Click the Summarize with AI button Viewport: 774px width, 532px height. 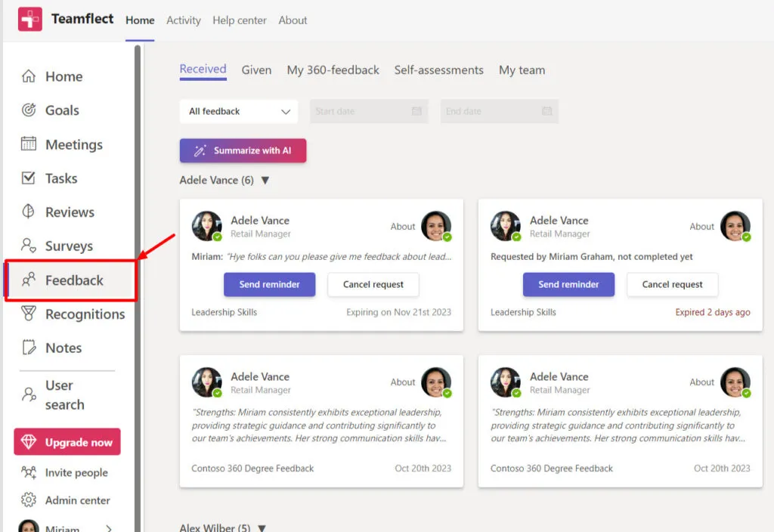point(243,150)
